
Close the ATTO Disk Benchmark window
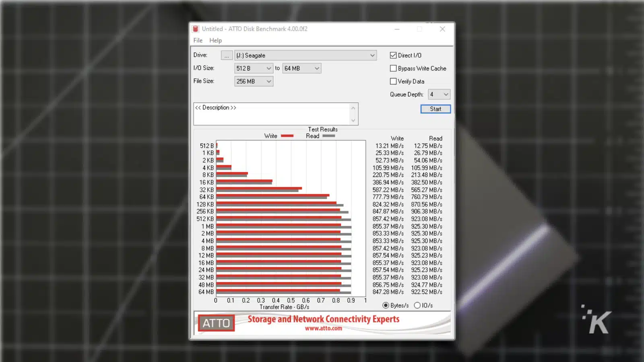442,29
